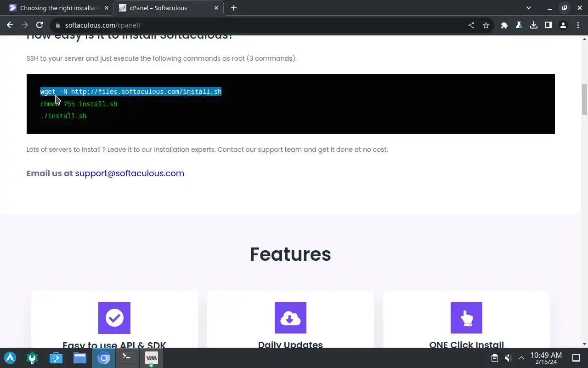Click the 'Daily Updates' card title
The width and height of the screenshot is (588, 368).
tap(290, 345)
